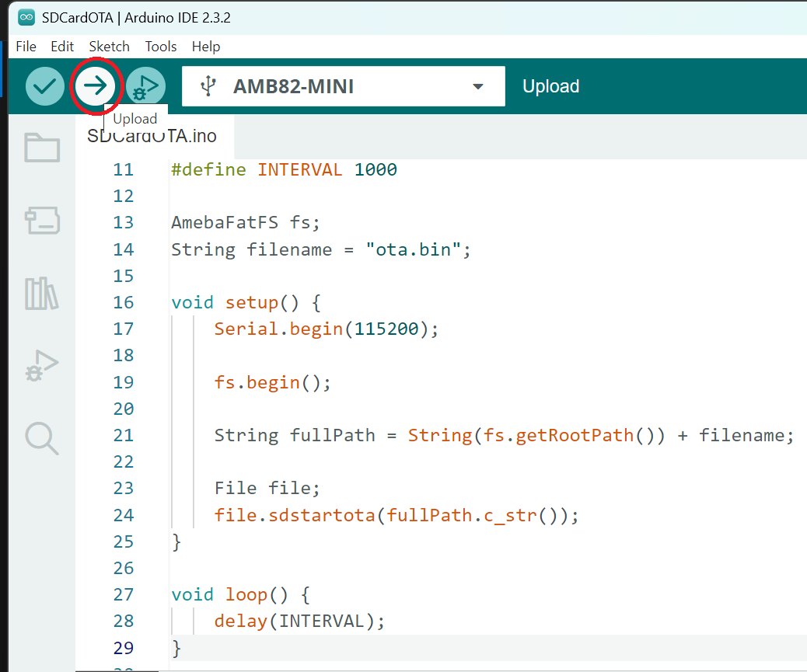Open the Debug panel in the sidebar
Screen dimensions: 807x672
click(42, 365)
